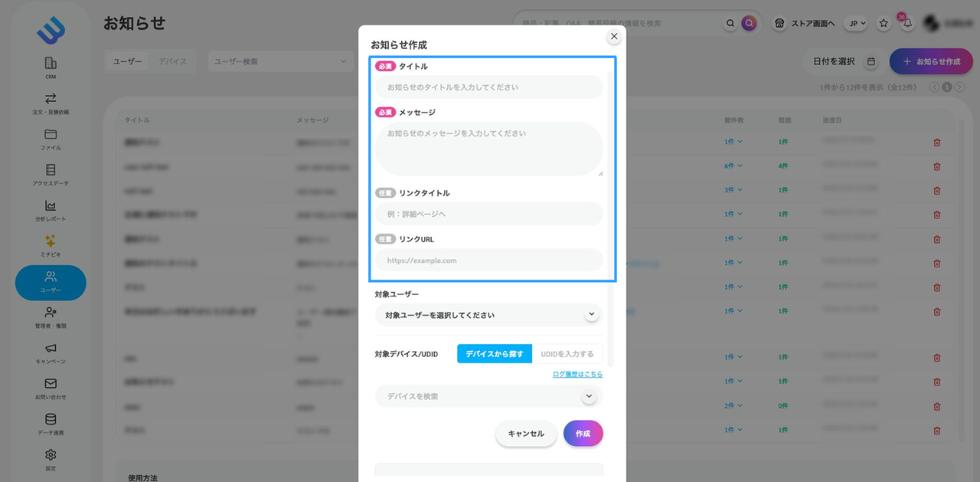Select デバイスから探す toggle option
This screenshot has height=482, width=980.
(495, 354)
